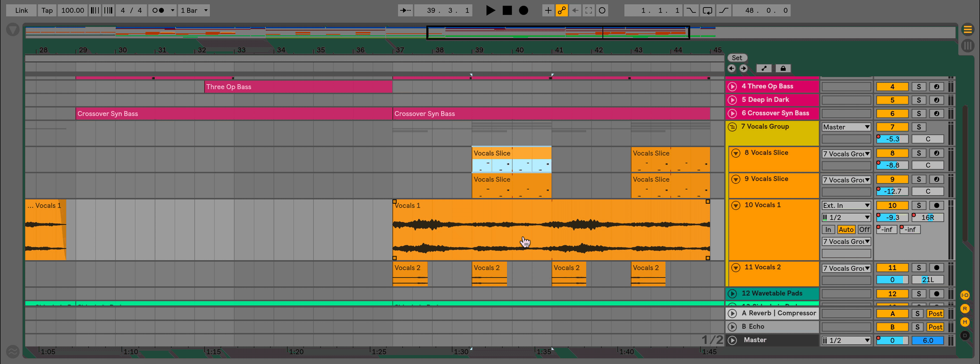Screen dimensions: 980x364
Task: Toggle Post on A Reverb return
Action: tap(935, 314)
